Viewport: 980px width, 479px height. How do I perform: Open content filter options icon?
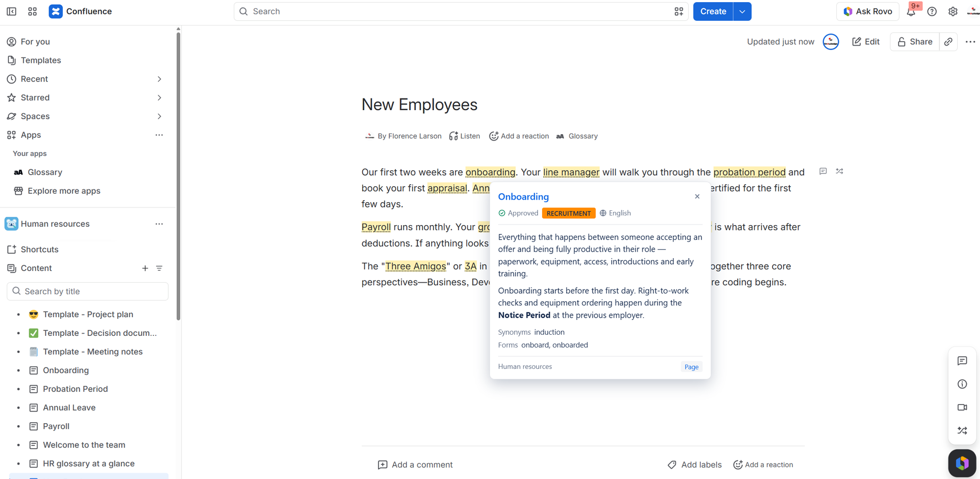click(159, 268)
